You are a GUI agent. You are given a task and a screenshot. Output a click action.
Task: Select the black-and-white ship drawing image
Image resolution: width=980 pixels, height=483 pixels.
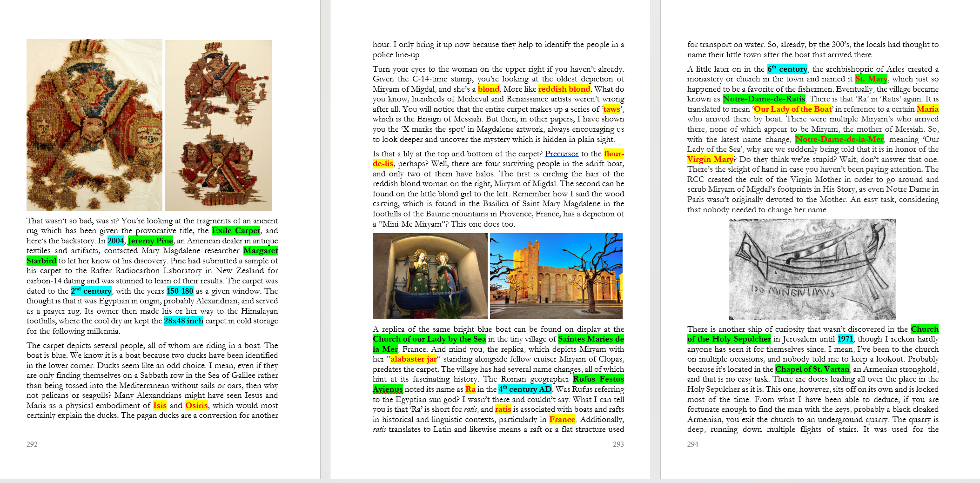point(812,269)
